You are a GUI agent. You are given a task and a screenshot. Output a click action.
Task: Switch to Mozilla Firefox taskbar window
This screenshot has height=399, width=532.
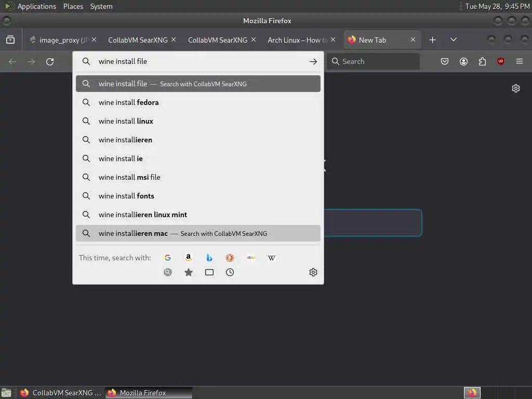[x=149, y=393]
